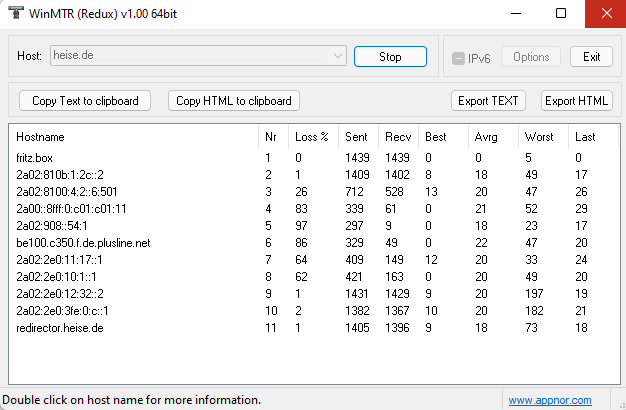The width and height of the screenshot is (626, 410).
Task: Select the fritz.box host row
Action: click(36, 158)
